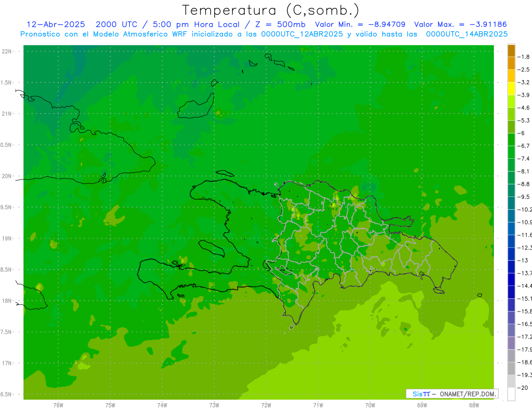The width and height of the screenshot is (532, 411).
Task: Click the '-6.7' colorbar value
Action: (523, 146)
